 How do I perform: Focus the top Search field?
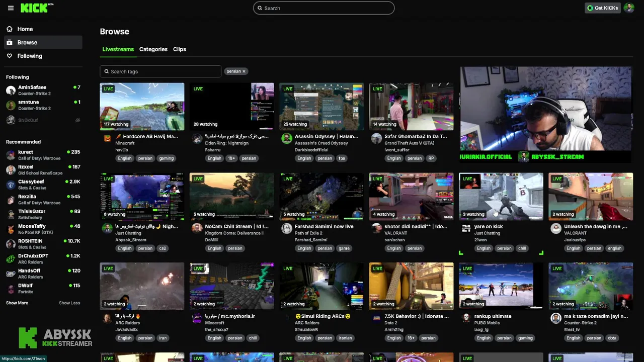tap(324, 8)
